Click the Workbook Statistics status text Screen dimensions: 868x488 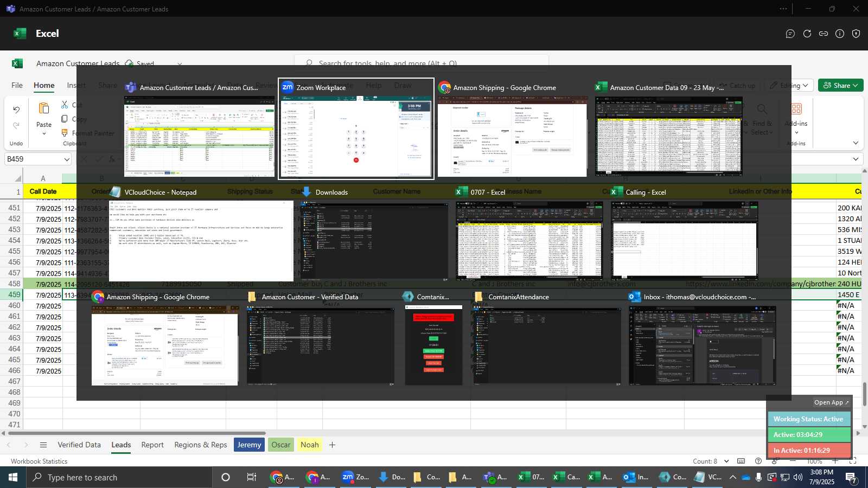click(39, 461)
